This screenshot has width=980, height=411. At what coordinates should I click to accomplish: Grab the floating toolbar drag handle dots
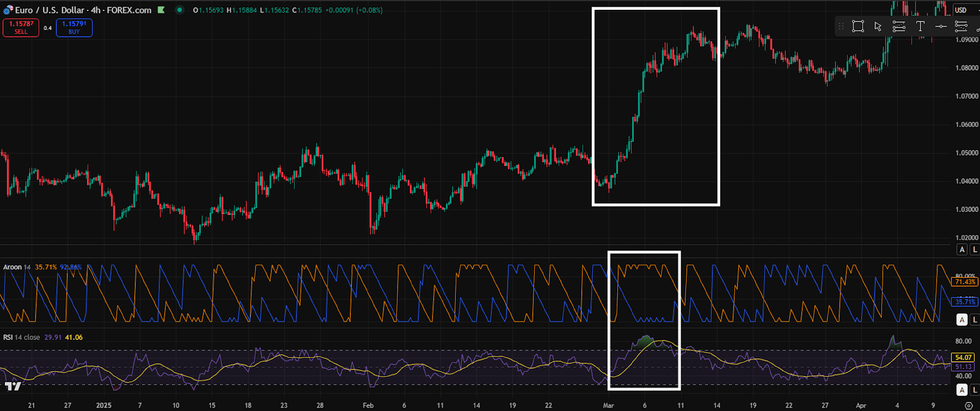click(x=841, y=26)
